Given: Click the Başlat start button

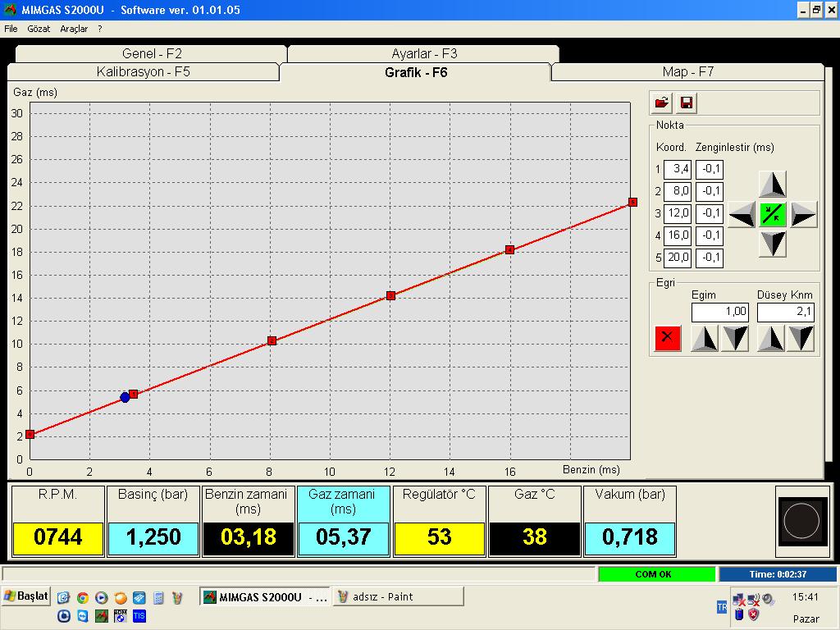Looking at the screenshot, I should pos(26,596).
